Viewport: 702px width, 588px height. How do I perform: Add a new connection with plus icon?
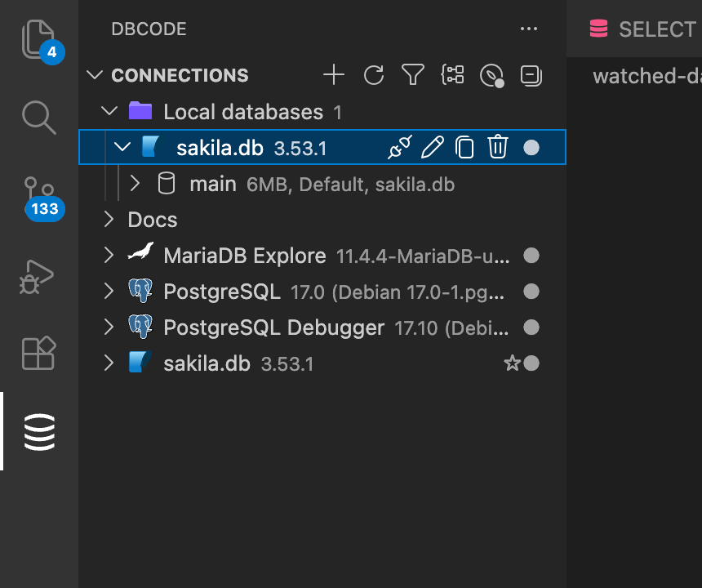click(x=334, y=75)
